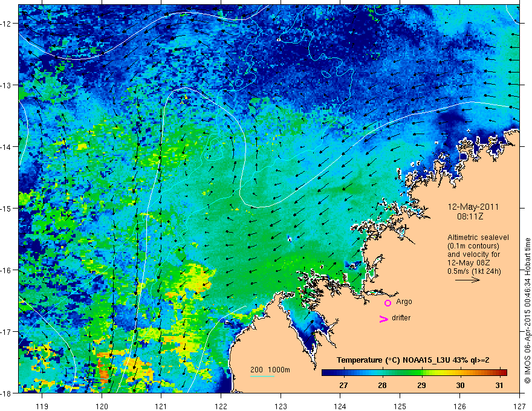This screenshot has height=411, width=532.
Task: Click the -18 latitude axis label
Action: (x=7, y=393)
